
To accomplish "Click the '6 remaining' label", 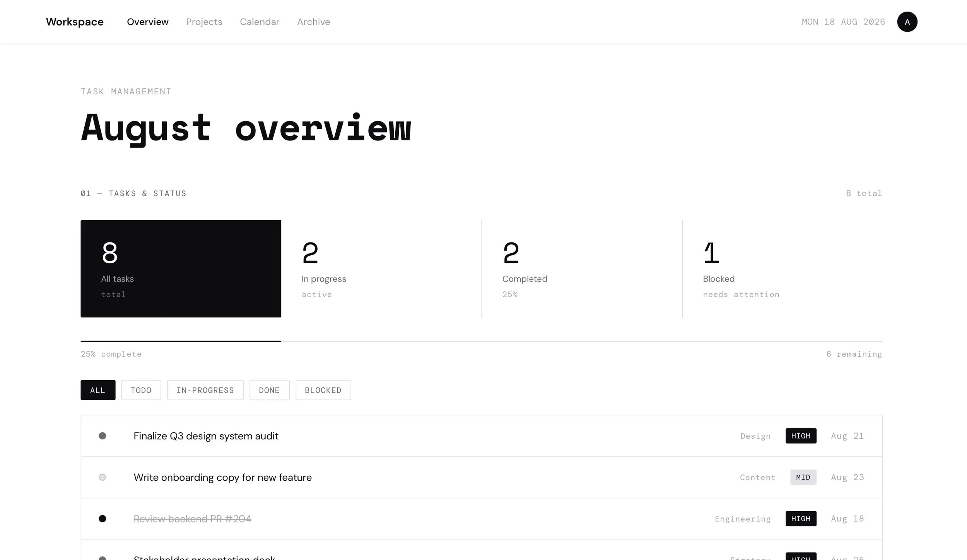I will point(854,354).
